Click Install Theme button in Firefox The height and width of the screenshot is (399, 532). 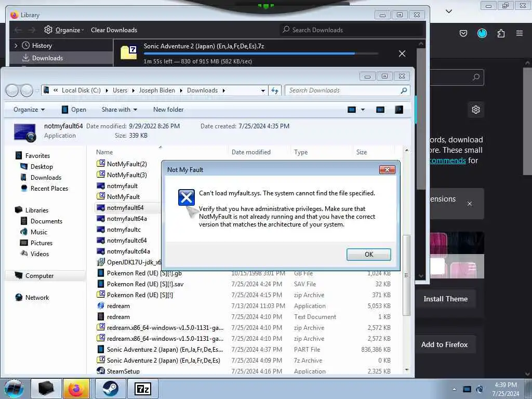point(445,299)
